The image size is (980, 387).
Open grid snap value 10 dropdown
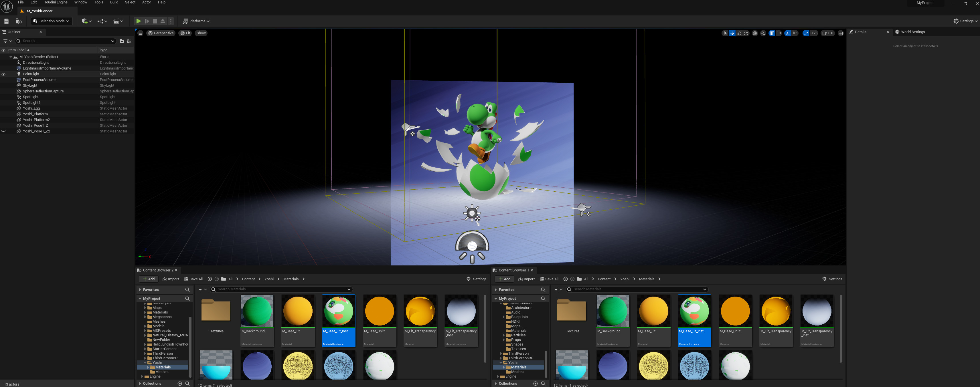779,33
